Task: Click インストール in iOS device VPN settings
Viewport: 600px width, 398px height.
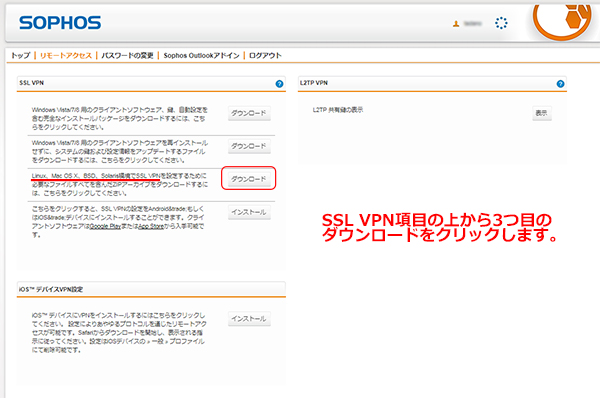Action: 249,318
